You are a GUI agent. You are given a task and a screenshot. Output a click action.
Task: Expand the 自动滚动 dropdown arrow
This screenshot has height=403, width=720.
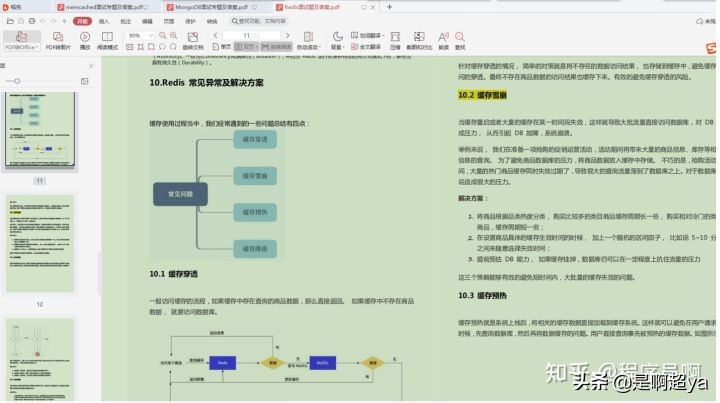coord(320,47)
